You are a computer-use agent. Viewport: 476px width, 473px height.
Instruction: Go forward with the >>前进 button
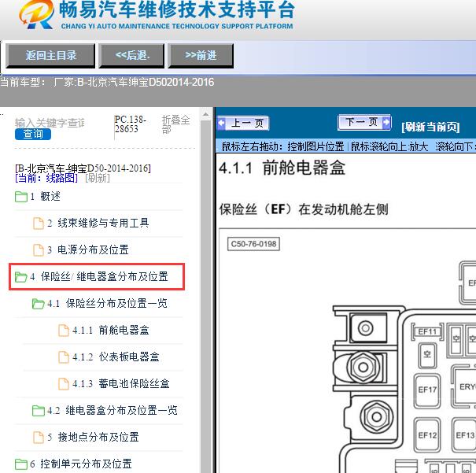[201, 56]
